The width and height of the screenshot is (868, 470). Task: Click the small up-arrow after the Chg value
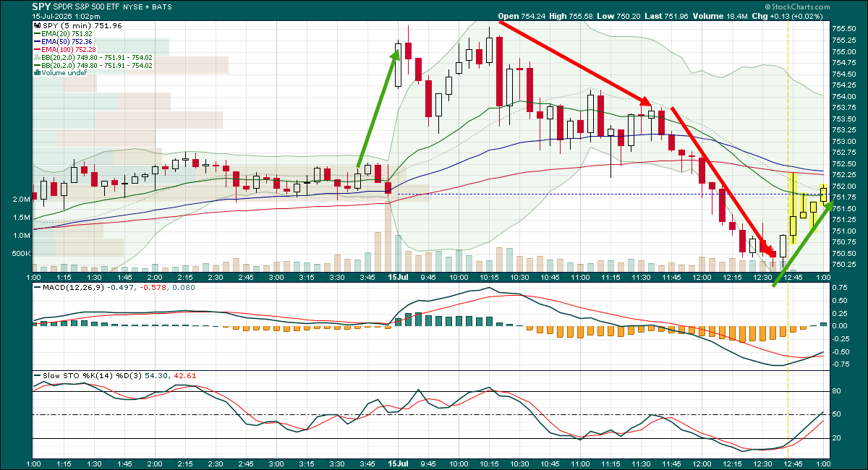828,15
